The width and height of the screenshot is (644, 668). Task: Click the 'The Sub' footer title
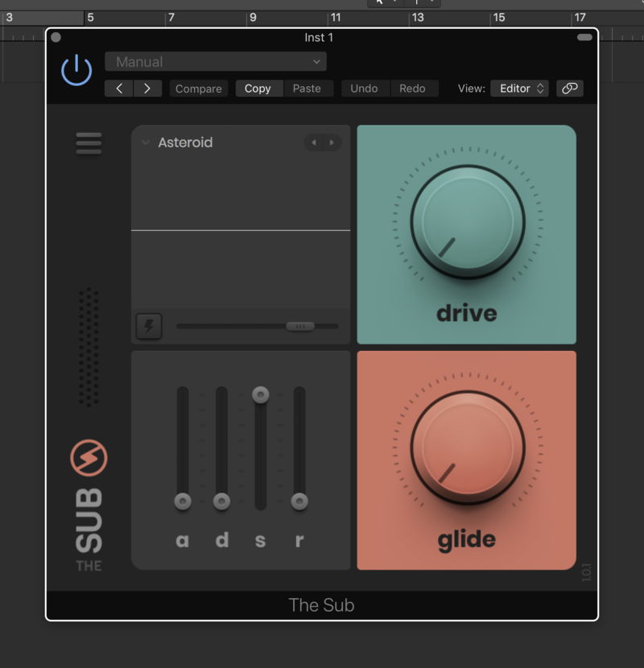[321, 605]
